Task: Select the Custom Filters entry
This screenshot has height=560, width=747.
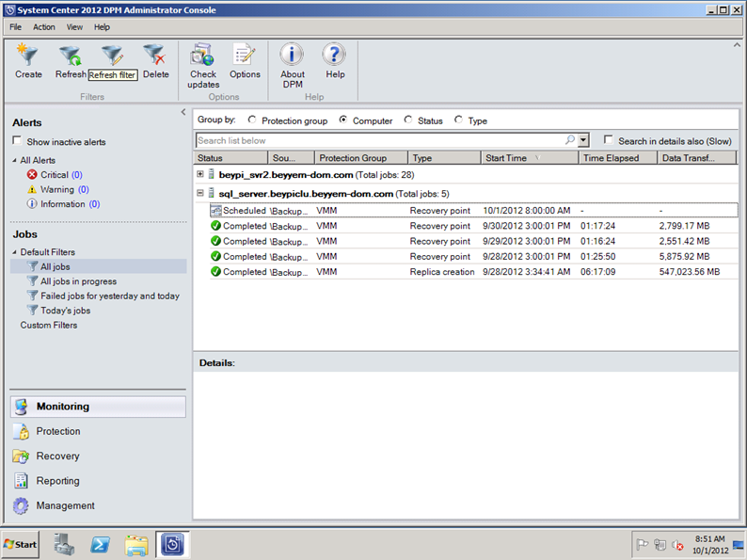Action: [49, 325]
